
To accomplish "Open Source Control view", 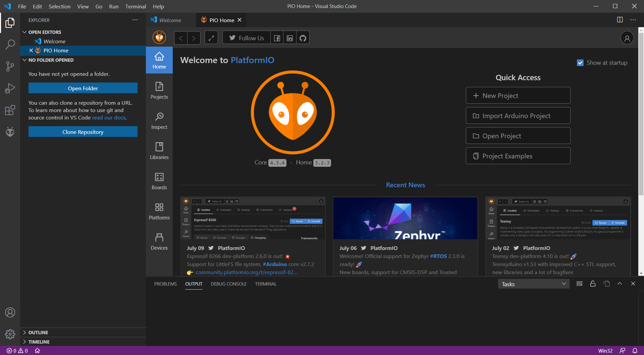I will pyautogui.click(x=10, y=66).
